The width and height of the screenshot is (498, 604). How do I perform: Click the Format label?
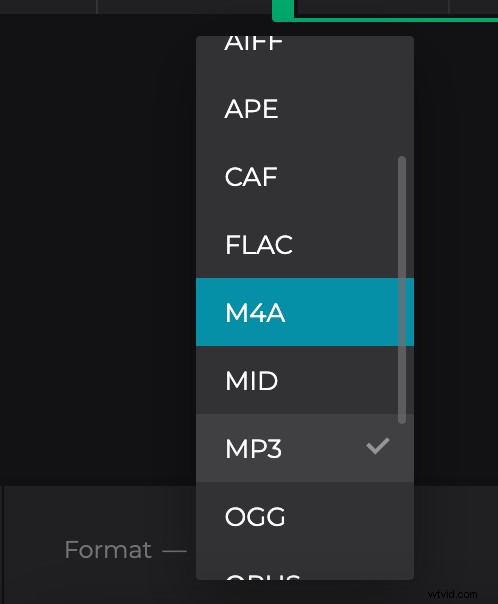click(x=108, y=549)
